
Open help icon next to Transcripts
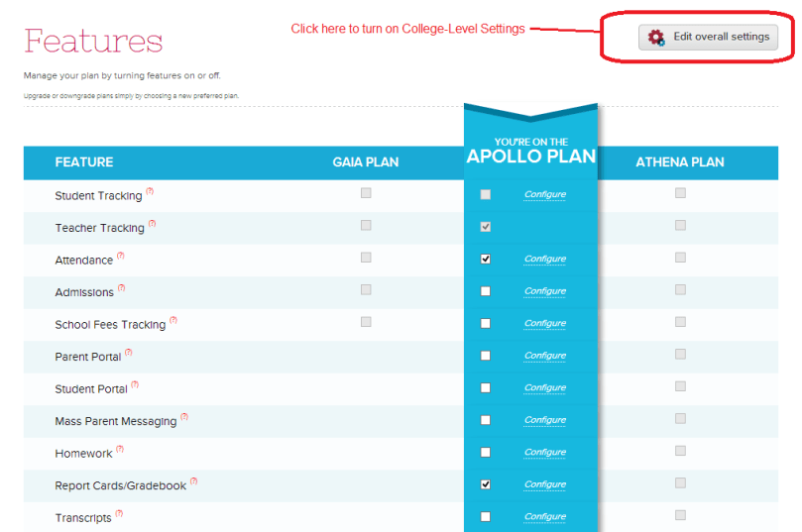click(119, 513)
